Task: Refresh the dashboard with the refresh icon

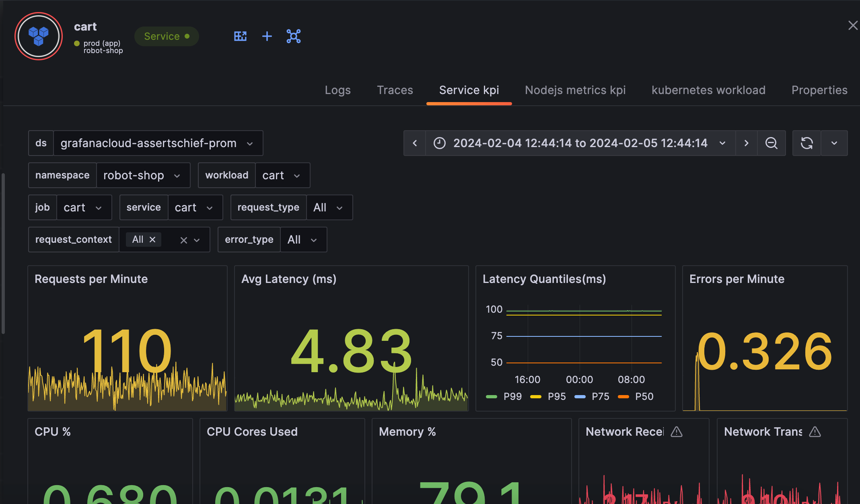Action: pos(807,143)
